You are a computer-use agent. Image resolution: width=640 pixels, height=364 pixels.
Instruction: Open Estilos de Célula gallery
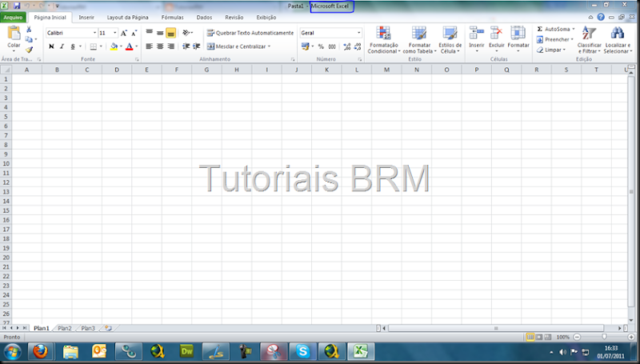click(x=450, y=40)
